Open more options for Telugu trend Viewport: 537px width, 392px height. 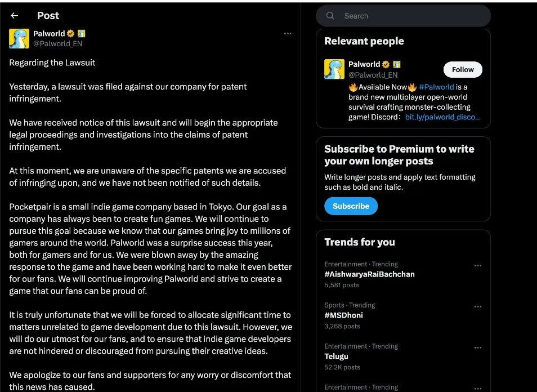pyautogui.click(x=478, y=348)
